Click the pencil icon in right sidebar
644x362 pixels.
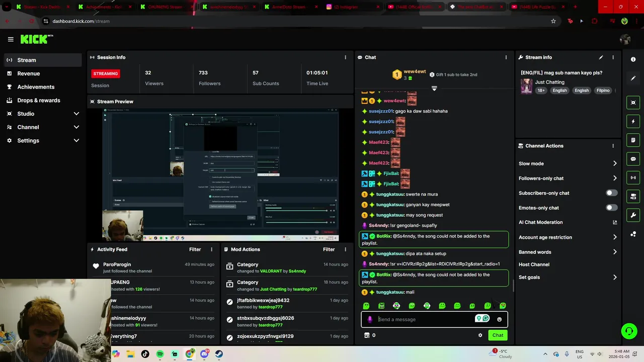coord(633,78)
